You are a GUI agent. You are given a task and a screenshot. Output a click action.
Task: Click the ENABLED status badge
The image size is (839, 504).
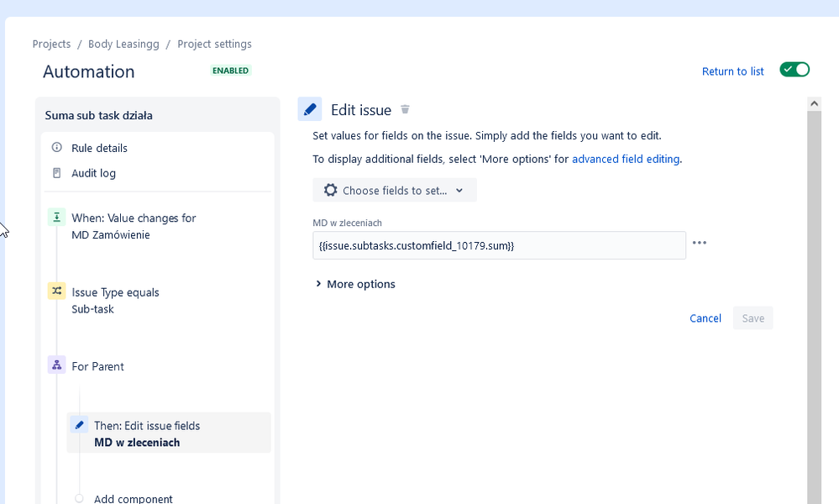(231, 71)
